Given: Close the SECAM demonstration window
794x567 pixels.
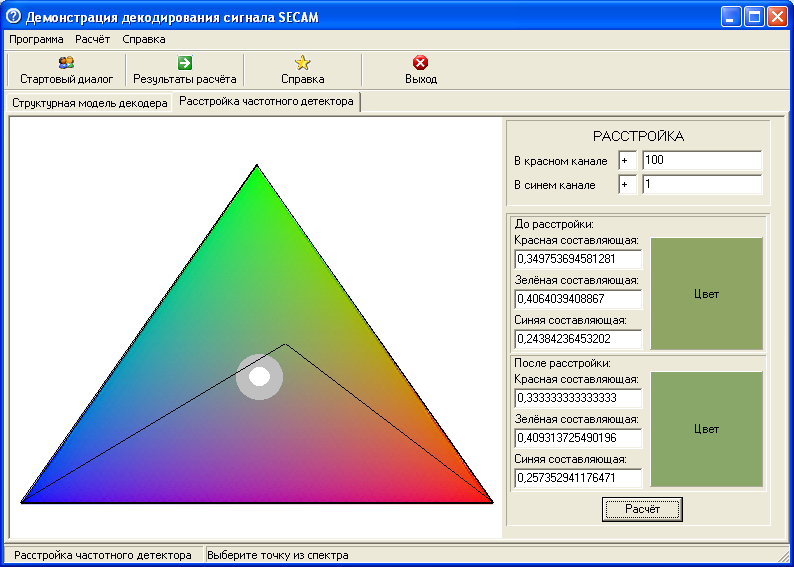Looking at the screenshot, I should tap(777, 18).
